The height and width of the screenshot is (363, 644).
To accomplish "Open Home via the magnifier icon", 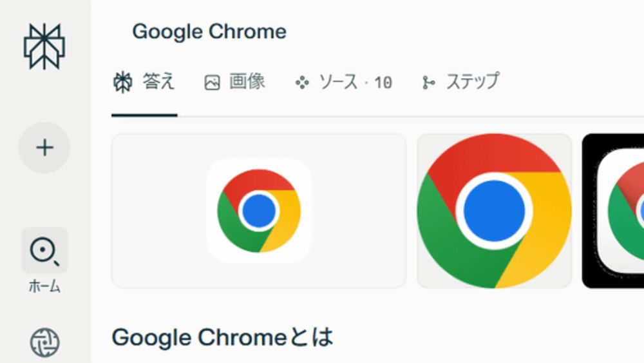I will [44, 250].
